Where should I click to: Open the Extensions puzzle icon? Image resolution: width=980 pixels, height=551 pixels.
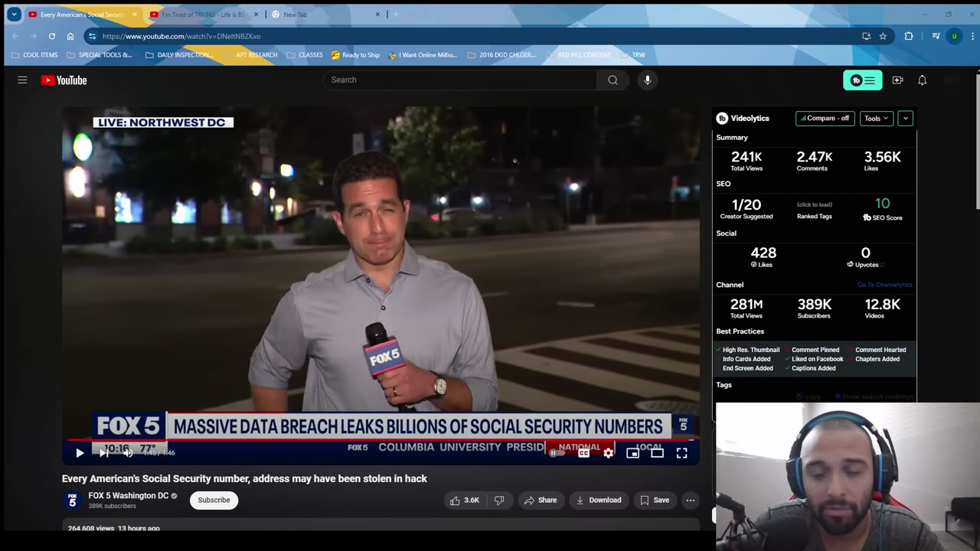point(909,36)
